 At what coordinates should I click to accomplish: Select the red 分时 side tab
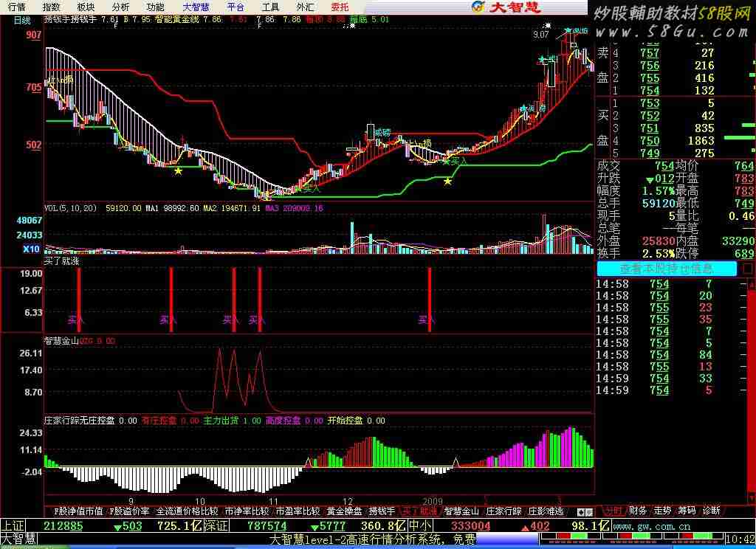[613, 511]
